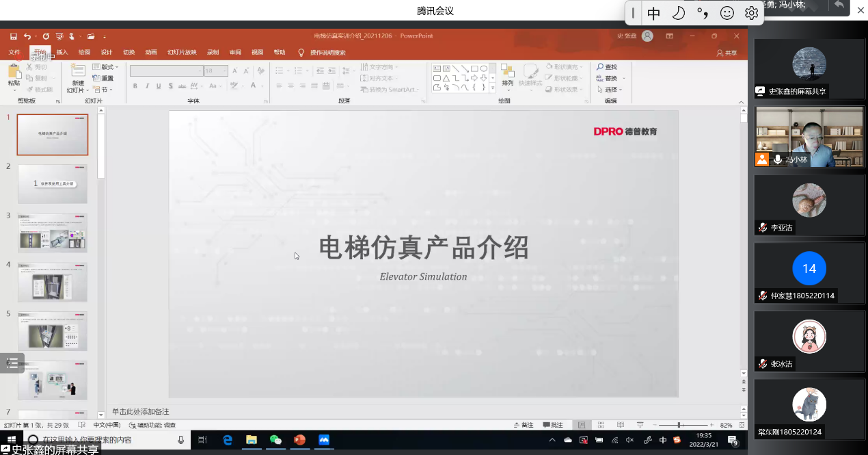Screen dimensions: 868x455
Task: Switch to the 幻灯片放映 (Slide Show) tab
Action: (182, 53)
